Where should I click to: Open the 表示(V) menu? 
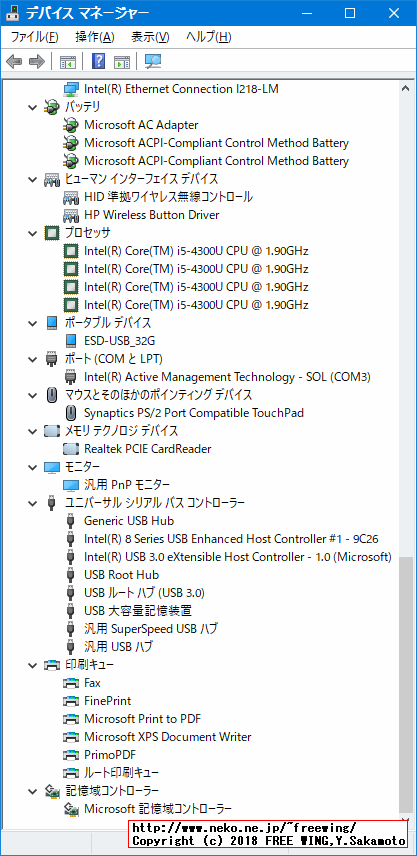(150, 37)
